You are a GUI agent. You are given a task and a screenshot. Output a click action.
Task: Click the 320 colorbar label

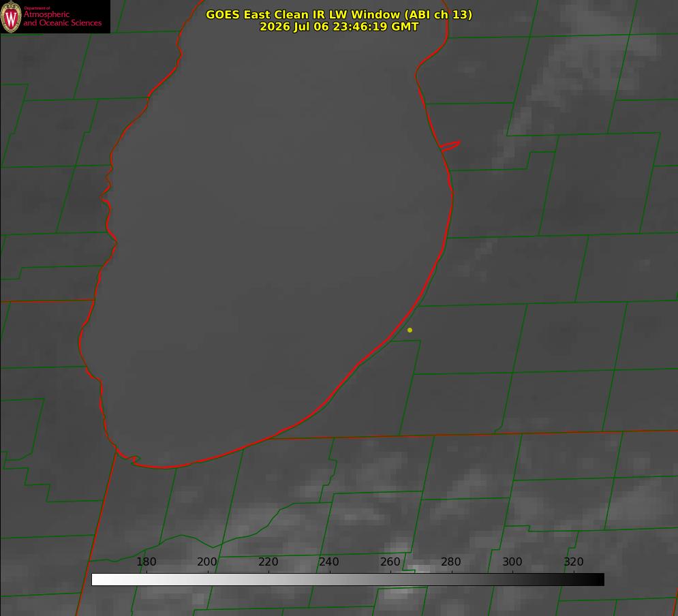tap(574, 561)
